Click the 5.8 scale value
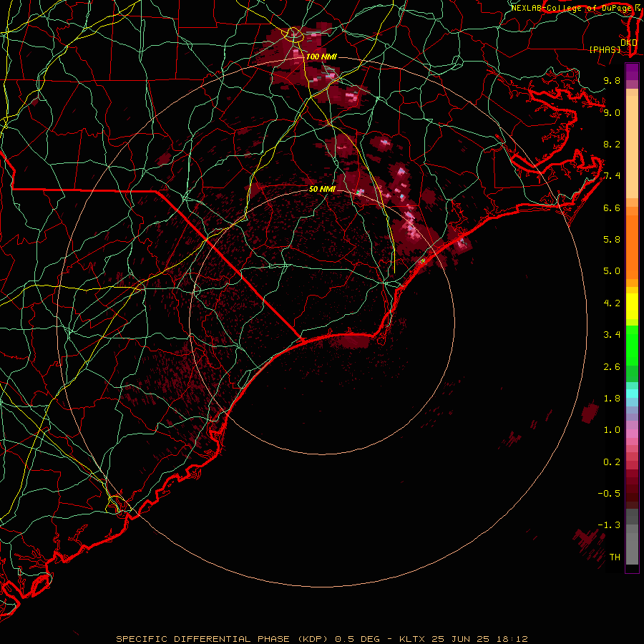This screenshot has width=644, height=644. coord(612,240)
